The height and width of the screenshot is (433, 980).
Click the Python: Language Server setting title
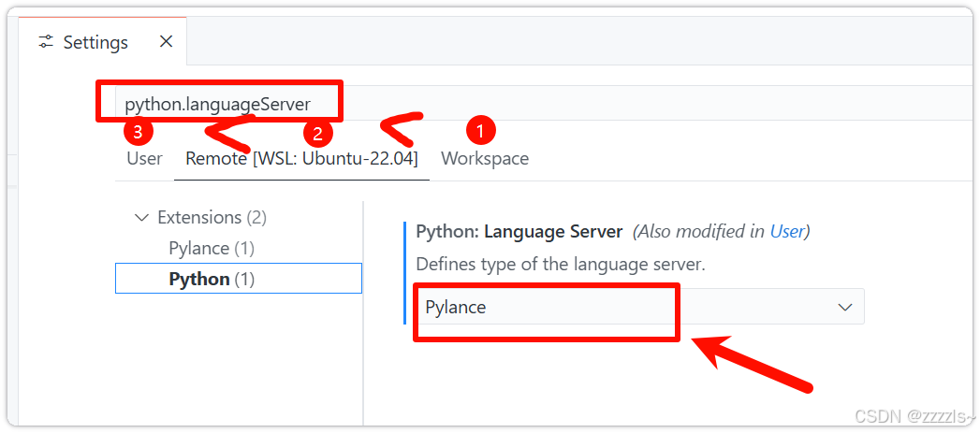[x=519, y=232]
